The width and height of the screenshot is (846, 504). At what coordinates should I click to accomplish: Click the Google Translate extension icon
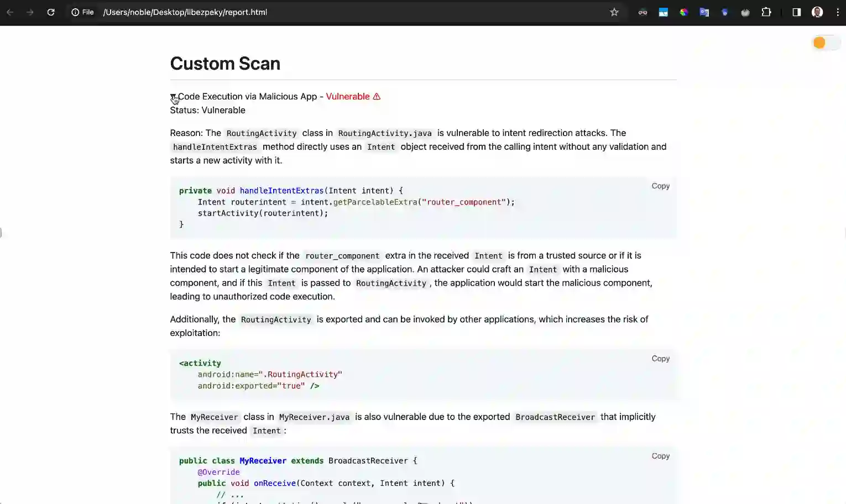click(704, 12)
